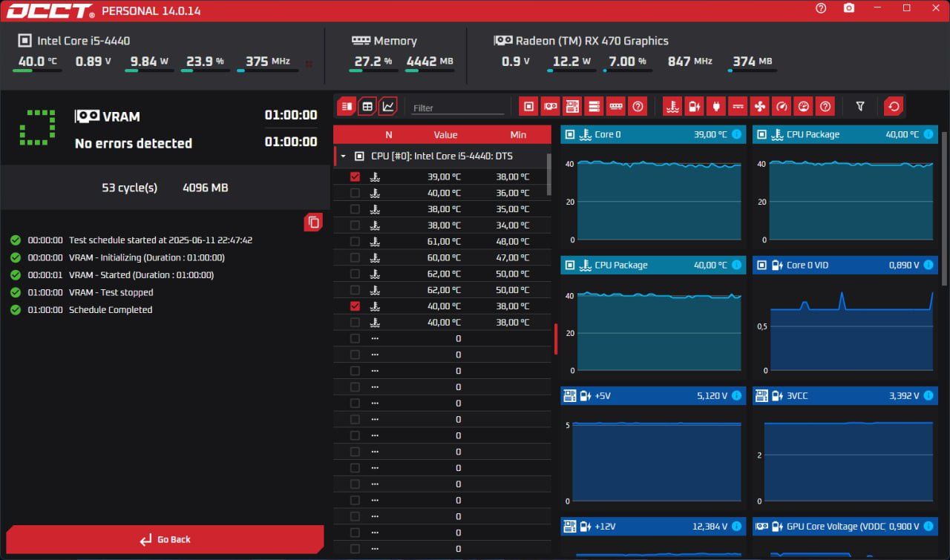Toggle the usage load readings filter icon

(x=803, y=106)
